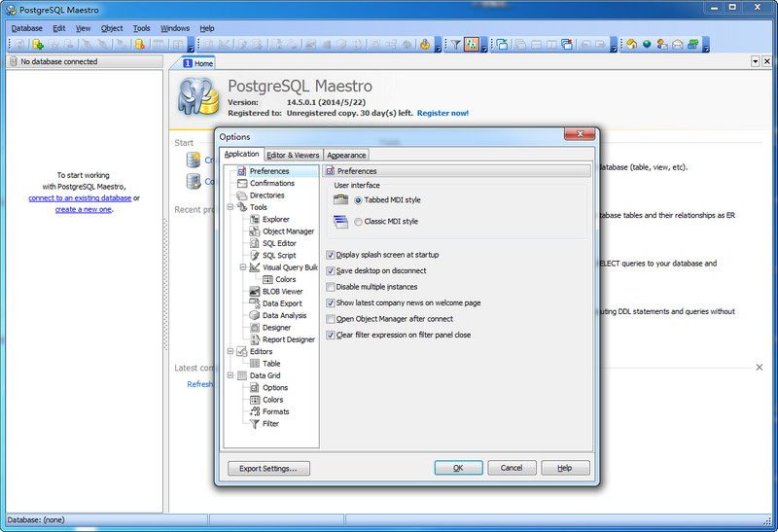
Task: Collapse the Tools tree node
Action: point(230,207)
